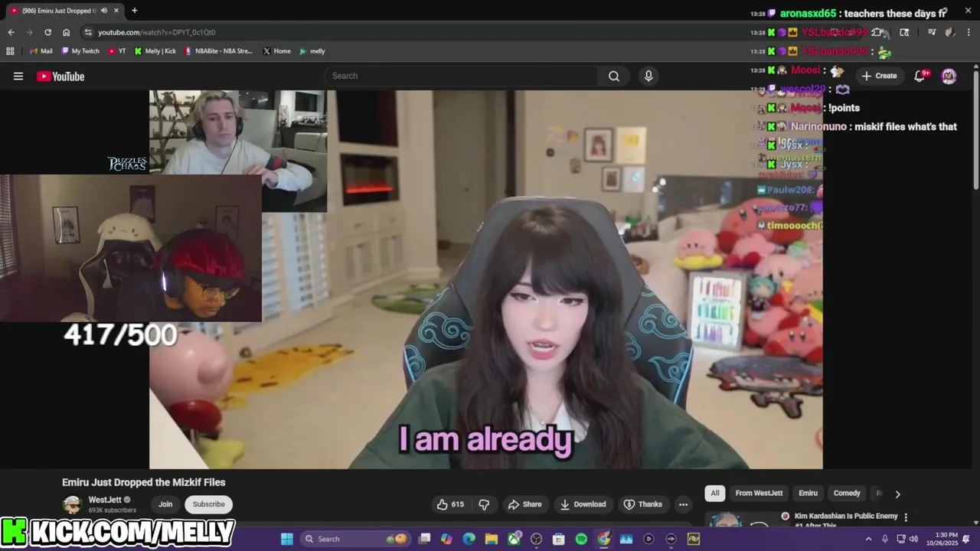
Task: Select the From WestJett chip
Action: [759, 494]
